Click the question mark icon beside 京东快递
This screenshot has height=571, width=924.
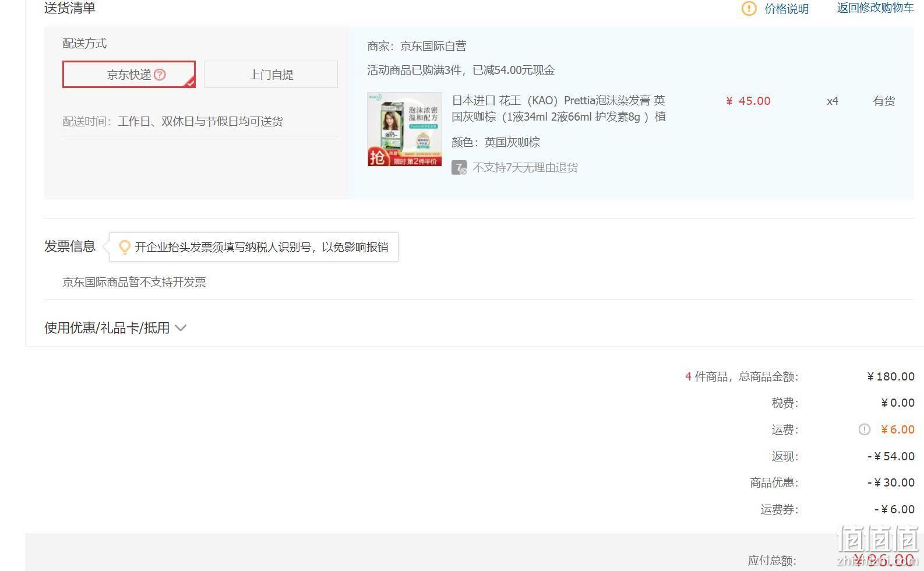160,75
